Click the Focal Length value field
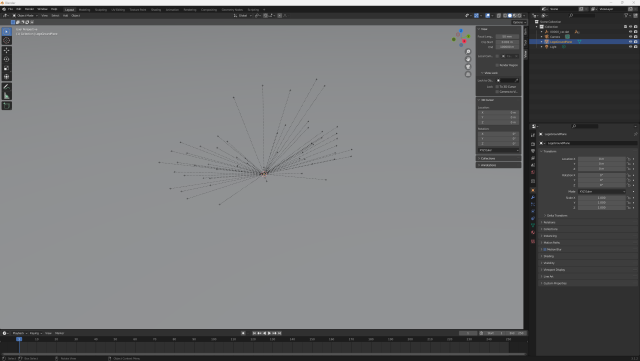The height and width of the screenshot is (361, 640). (x=507, y=37)
